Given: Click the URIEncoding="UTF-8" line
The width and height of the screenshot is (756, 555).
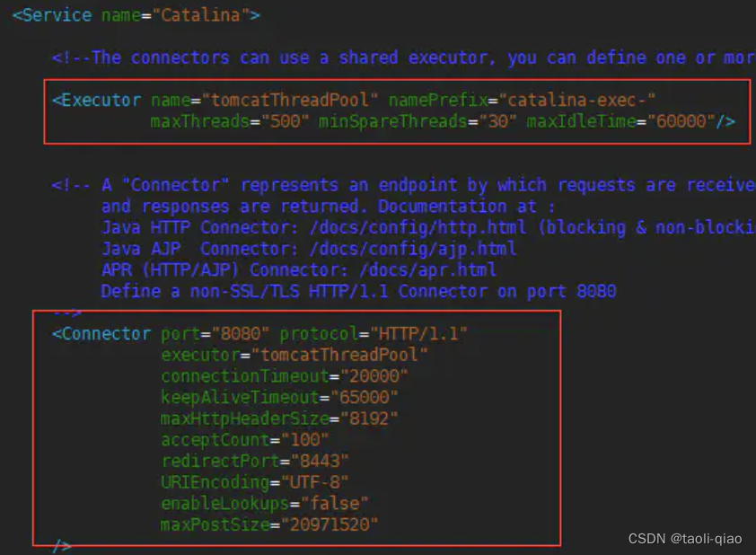Looking at the screenshot, I should 255,482.
